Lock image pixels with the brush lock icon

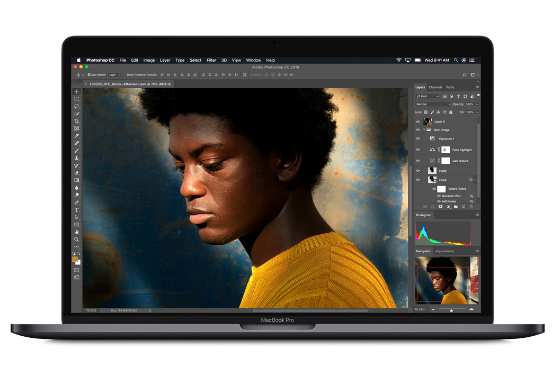coord(432,112)
